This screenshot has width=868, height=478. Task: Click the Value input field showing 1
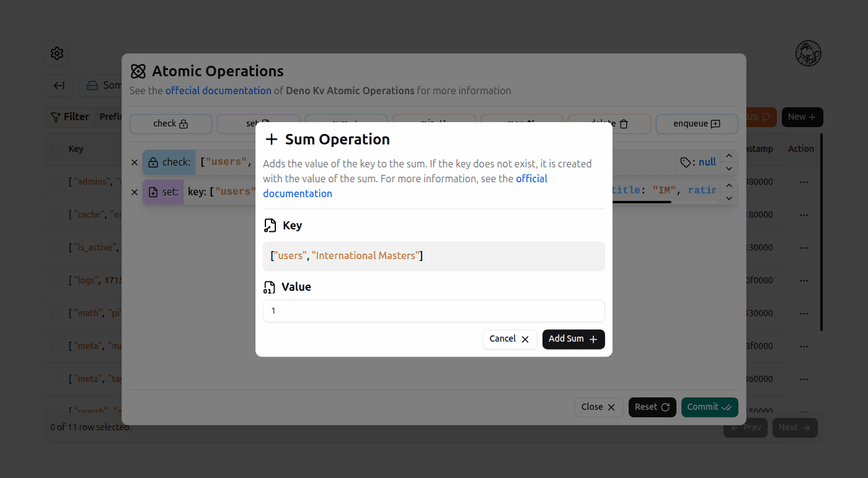pyautogui.click(x=433, y=311)
